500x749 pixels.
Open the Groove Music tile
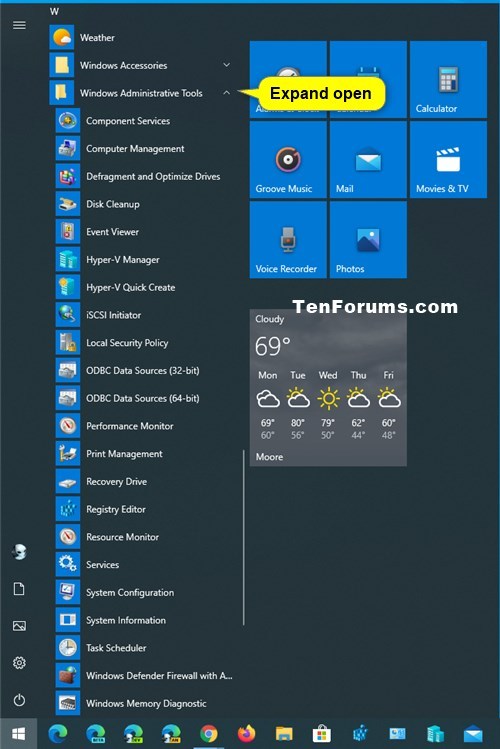[x=288, y=160]
